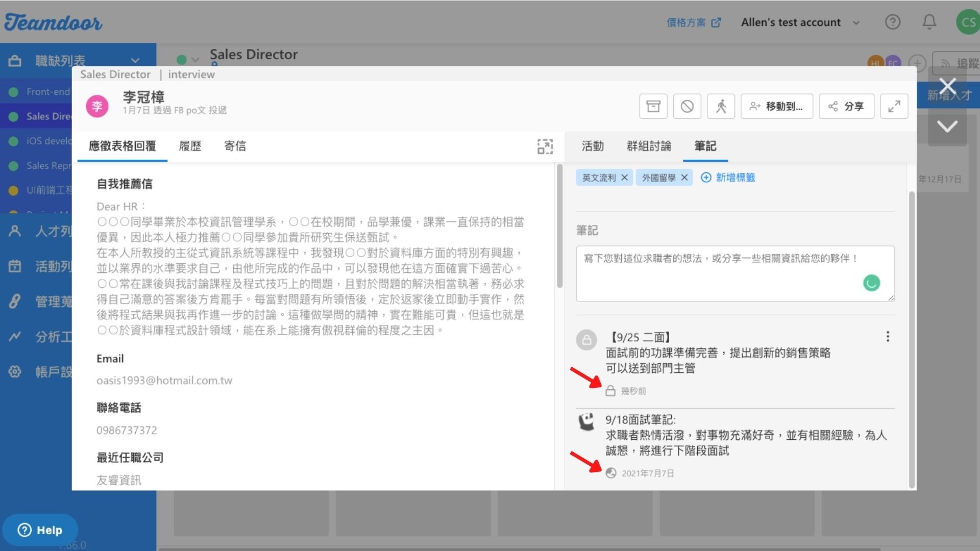The image size is (980, 551).
Task: Click the green circle icon in note box
Action: (871, 283)
